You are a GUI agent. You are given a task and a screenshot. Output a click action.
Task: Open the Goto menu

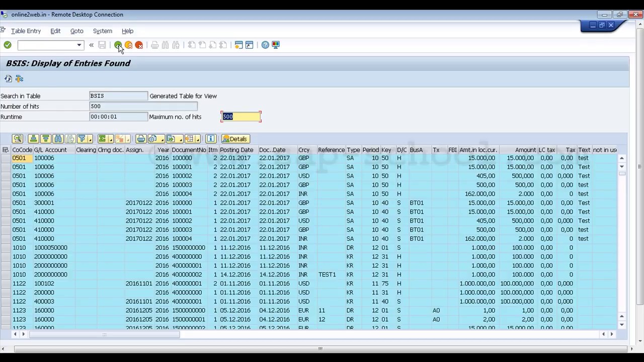coord(76,31)
